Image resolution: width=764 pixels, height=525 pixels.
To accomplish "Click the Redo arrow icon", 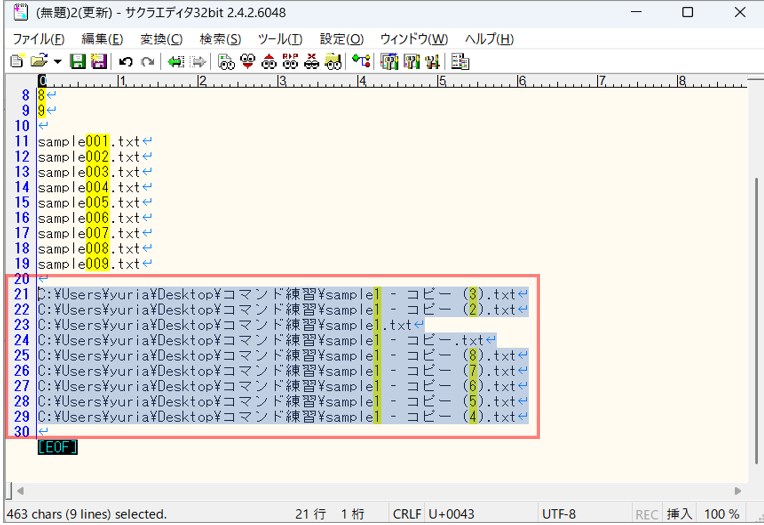I will pos(148,62).
